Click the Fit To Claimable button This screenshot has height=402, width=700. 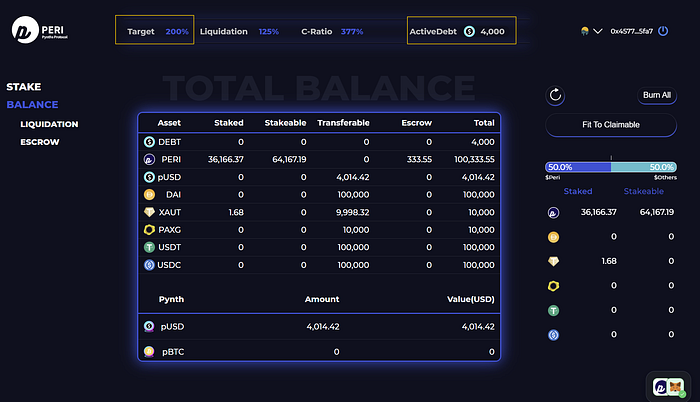(611, 125)
